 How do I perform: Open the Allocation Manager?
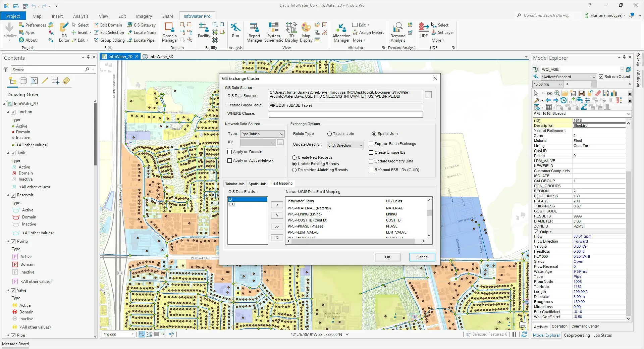(x=341, y=32)
